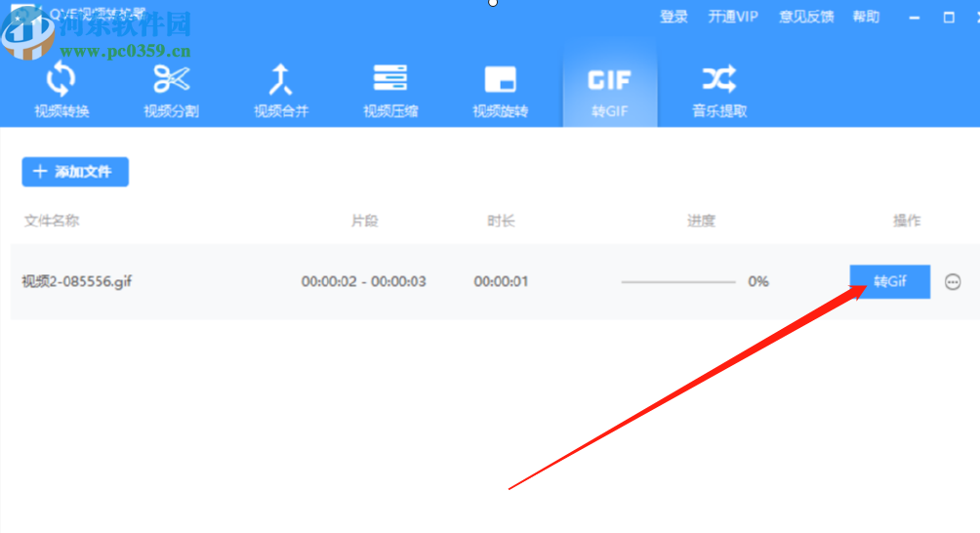Click the 操作 column header
980x533 pixels.
907,221
